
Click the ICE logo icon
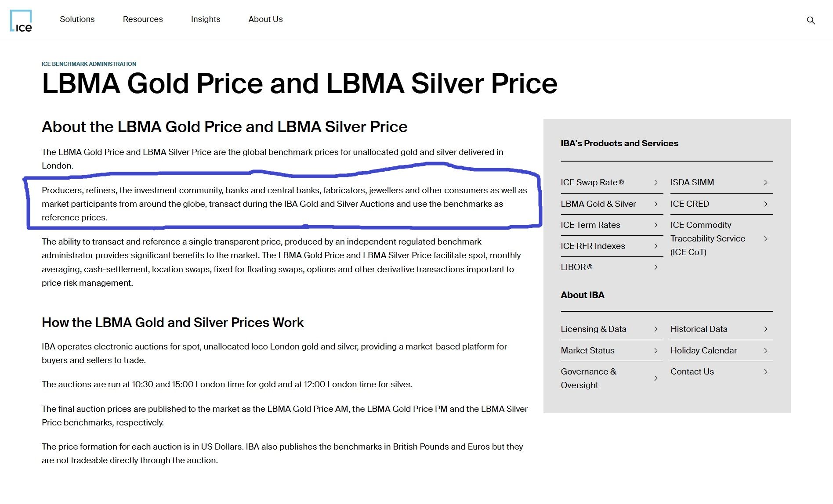coord(21,21)
